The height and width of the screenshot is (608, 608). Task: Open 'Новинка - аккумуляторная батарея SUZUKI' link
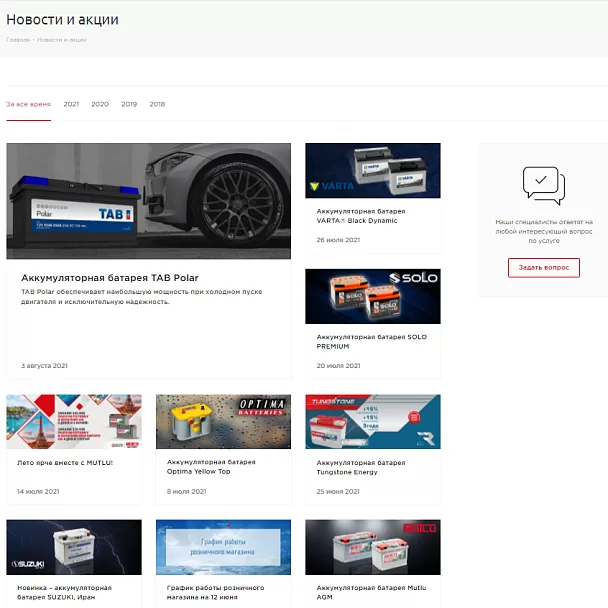coord(64,592)
